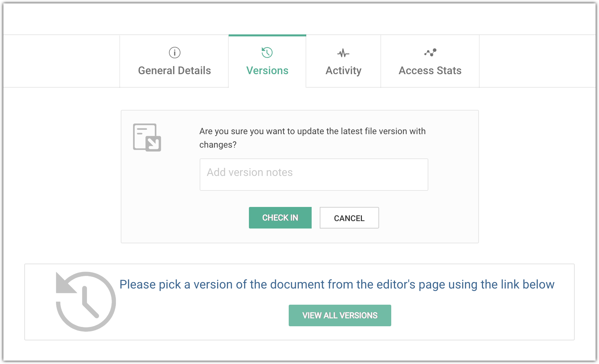Open the General Details tab
The height and width of the screenshot is (364, 599).
coord(174,70)
